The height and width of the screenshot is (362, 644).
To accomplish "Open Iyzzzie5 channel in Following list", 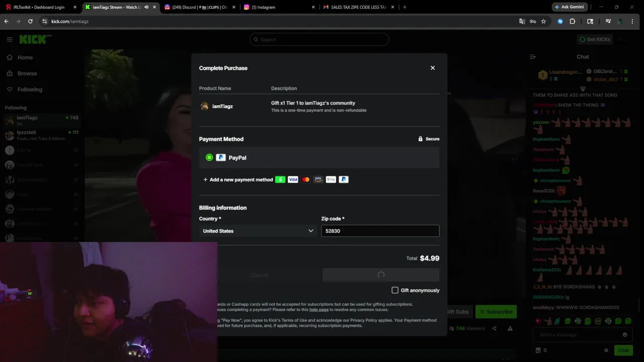I will click(42, 135).
